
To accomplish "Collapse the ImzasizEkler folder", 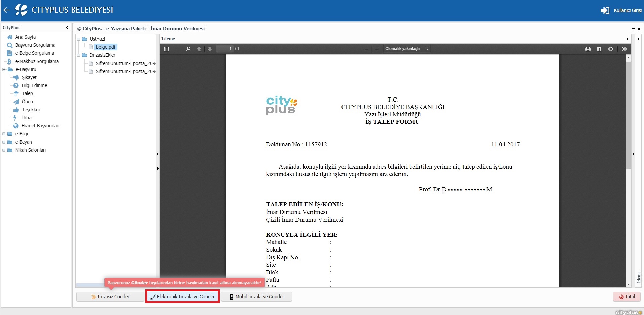I will point(79,55).
